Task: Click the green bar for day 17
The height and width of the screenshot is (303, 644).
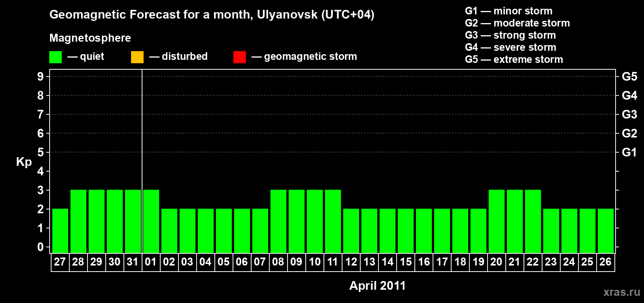Action: 442,231
